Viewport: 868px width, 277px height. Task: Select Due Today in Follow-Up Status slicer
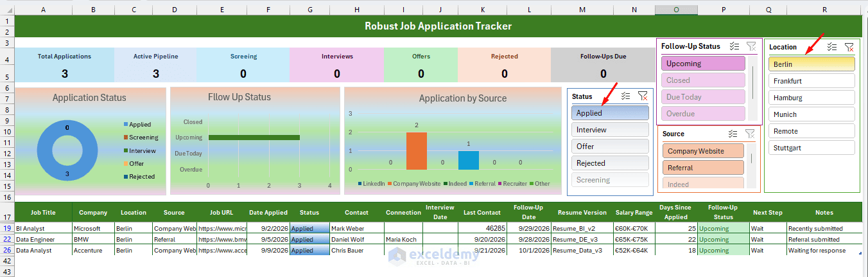point(703,97)
